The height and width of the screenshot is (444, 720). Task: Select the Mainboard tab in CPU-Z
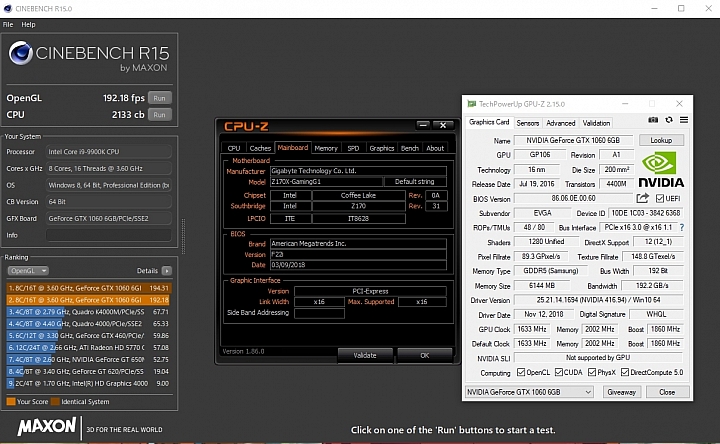pos(293,147)
